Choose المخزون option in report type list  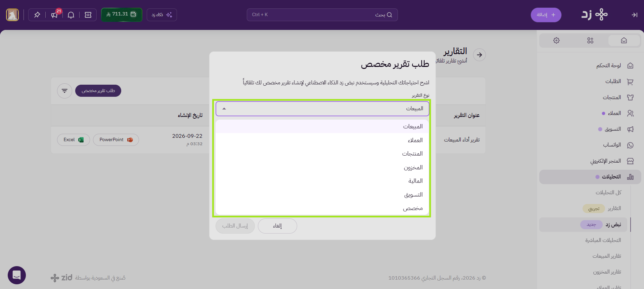(x=322, y=167)
